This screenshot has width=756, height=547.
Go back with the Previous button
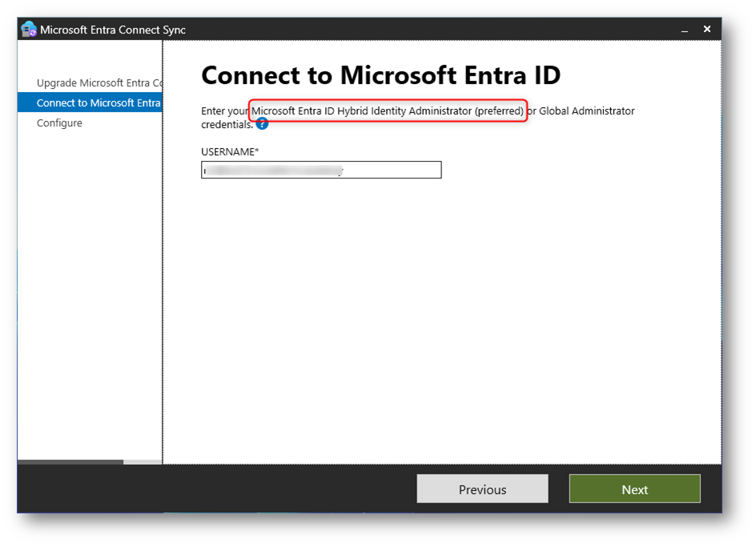click(482, 489)
